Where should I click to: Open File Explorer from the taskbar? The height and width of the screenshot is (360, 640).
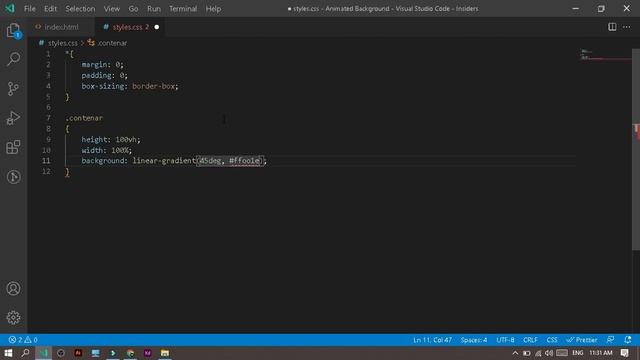tap(165, 353)
